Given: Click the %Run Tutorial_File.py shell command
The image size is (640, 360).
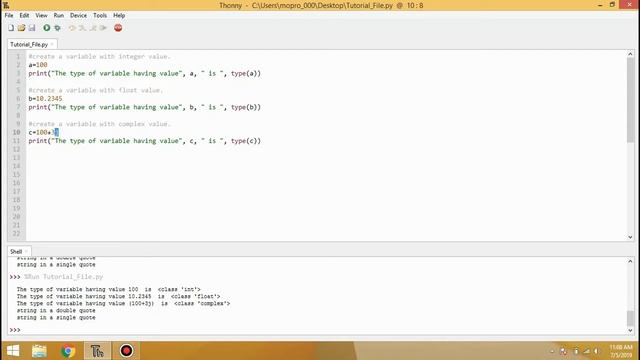Looking at the screenshot, I should pyautogui.click(x=64, y=277).
